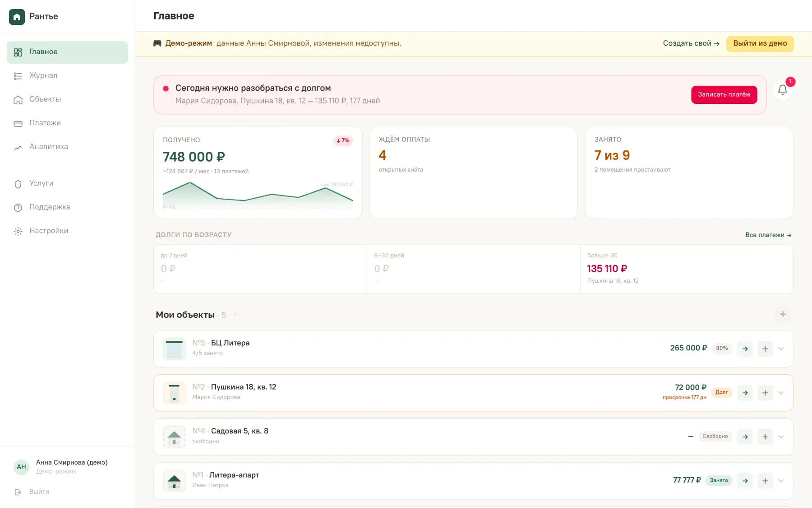Open Пушкина 18, кв. 12 arrow button
This screenshot has height=508, width=812.
point(745,393)
